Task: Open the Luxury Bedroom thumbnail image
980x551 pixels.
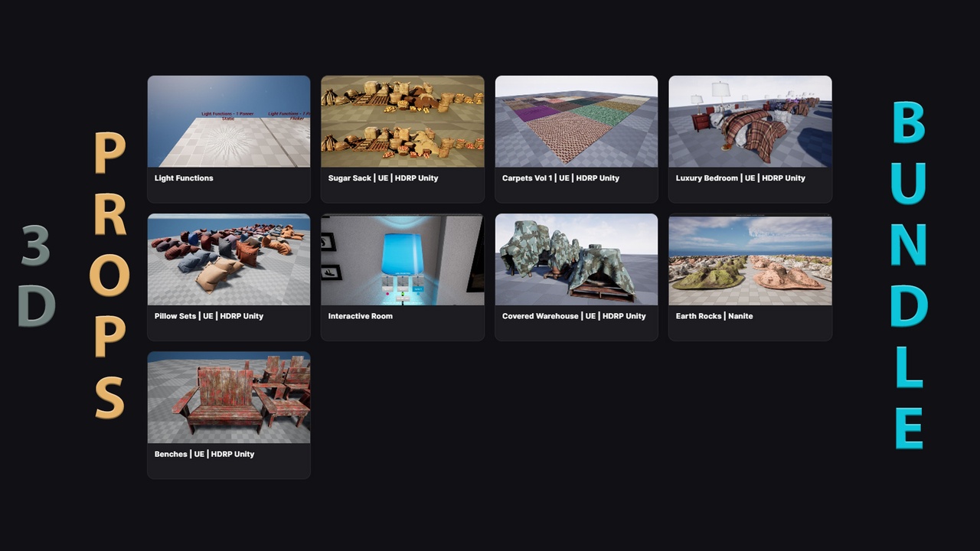Action: coord(750,121)
